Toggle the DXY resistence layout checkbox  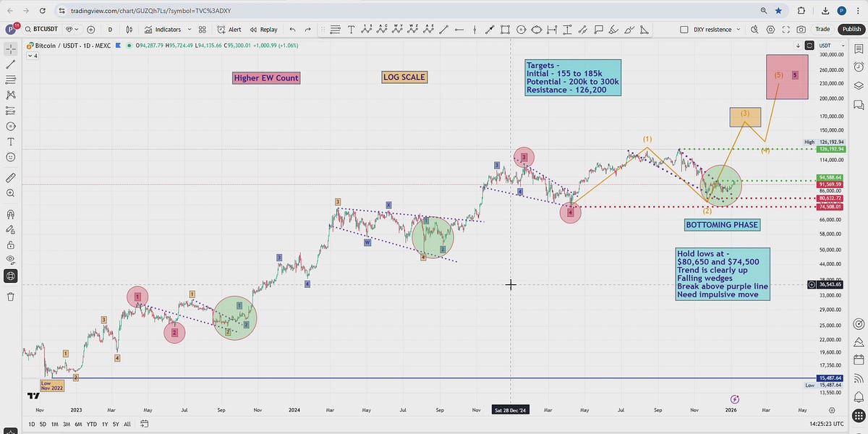(x=683, y=30)
